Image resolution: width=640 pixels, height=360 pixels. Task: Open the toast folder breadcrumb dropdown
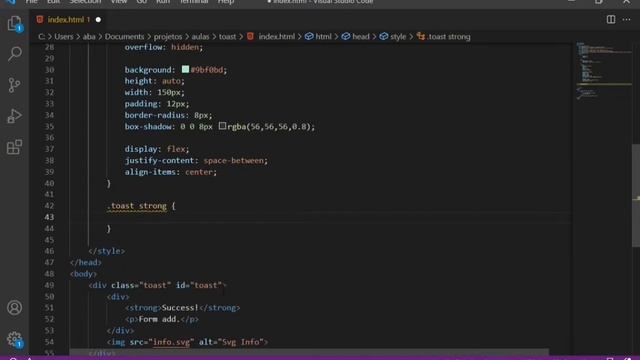(227, 37)
